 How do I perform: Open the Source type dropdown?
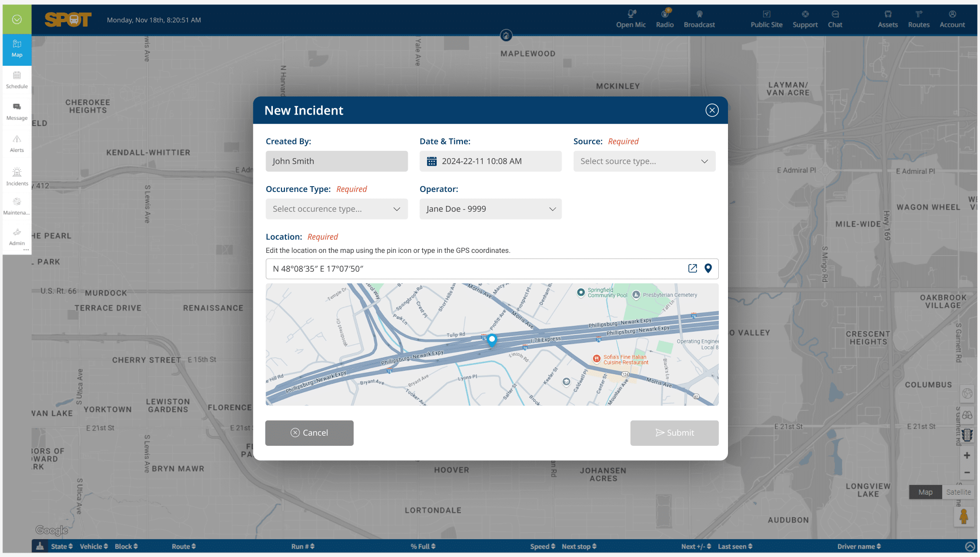pyautogui.click(x=644, y=161)
